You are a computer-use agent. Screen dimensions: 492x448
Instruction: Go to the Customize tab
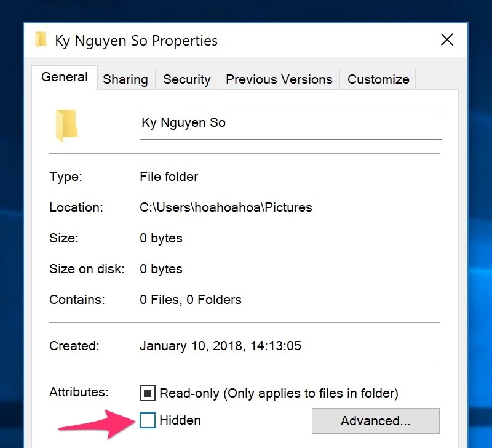[378, 79]
